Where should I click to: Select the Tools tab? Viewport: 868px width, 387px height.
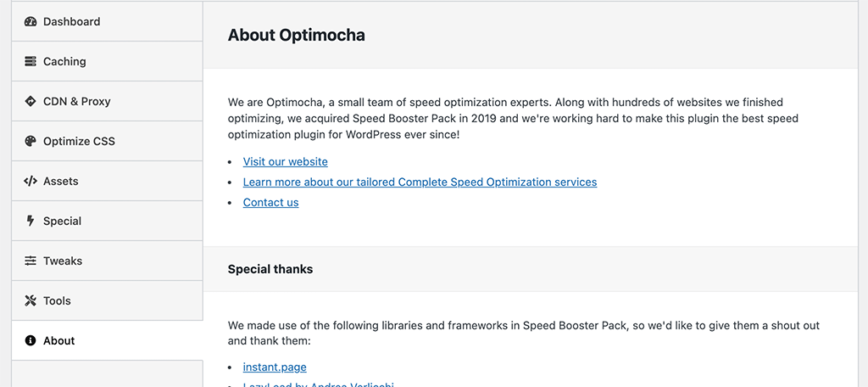click(x=107, y=301)
